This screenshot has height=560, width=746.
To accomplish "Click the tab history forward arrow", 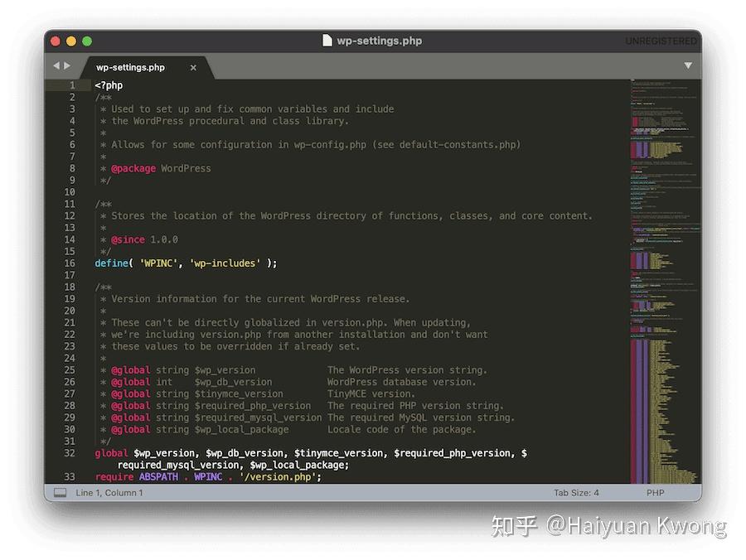I will [x=67, y=65].
